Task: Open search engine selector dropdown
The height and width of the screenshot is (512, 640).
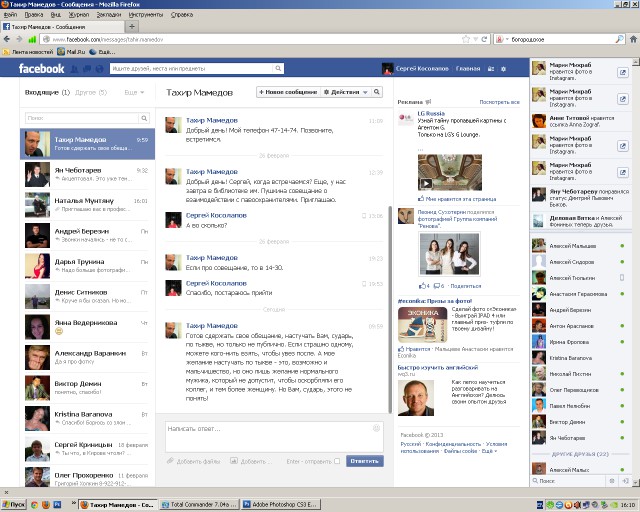Action: point(502,39)
